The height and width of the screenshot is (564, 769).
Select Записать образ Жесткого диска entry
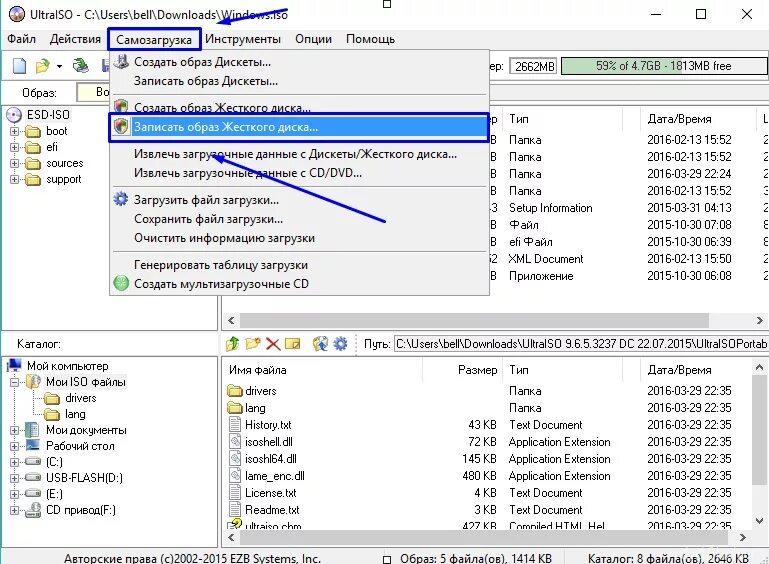tap(299, 127)
